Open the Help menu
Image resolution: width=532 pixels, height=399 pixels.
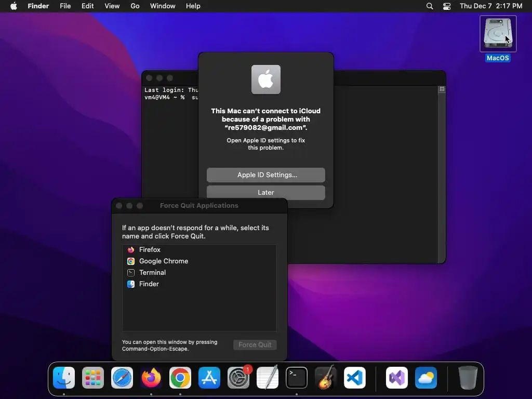[x=193, y=6]
